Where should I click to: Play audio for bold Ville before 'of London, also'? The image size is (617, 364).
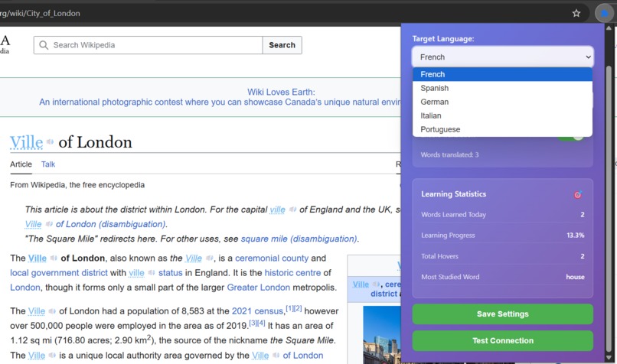pos(54,258)
